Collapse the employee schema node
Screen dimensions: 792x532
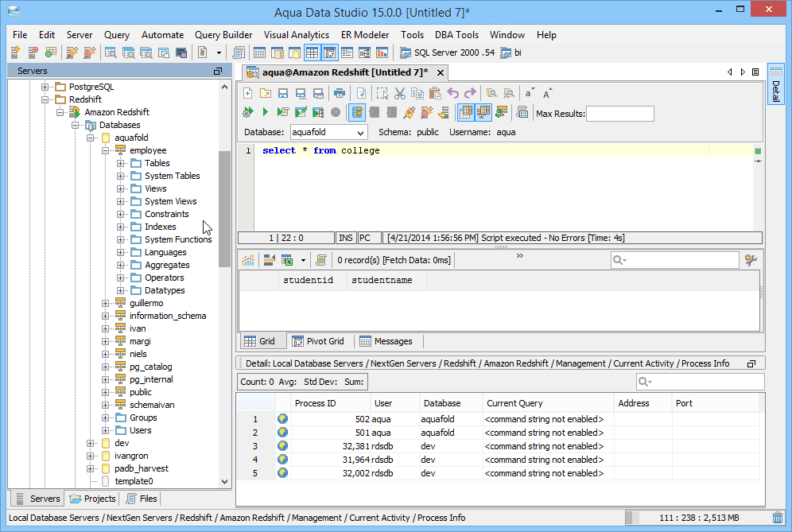105,150
